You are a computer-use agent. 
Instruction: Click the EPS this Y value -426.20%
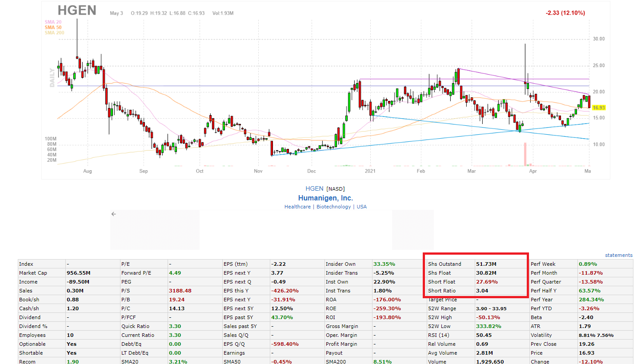[285, 291]
